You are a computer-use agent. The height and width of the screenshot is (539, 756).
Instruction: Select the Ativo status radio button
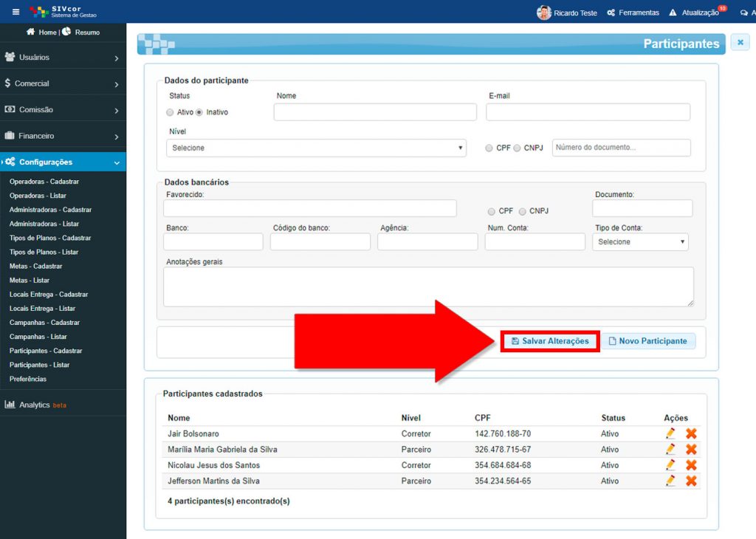click(x=170, y=112)
